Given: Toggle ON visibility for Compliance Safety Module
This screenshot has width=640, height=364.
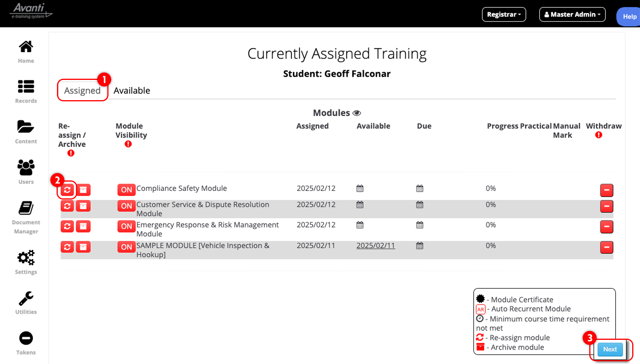Looking at the screenshot, I should pos(126,190).
